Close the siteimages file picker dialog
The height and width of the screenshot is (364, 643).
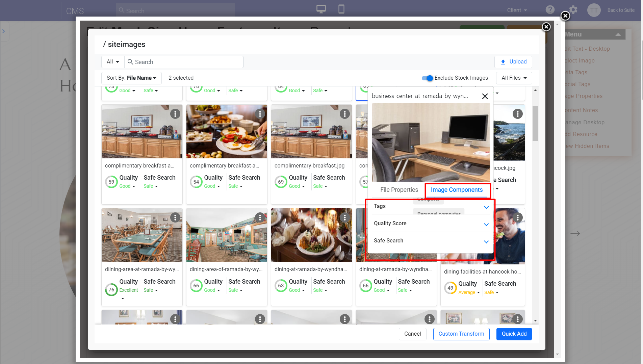pos(546,27)
